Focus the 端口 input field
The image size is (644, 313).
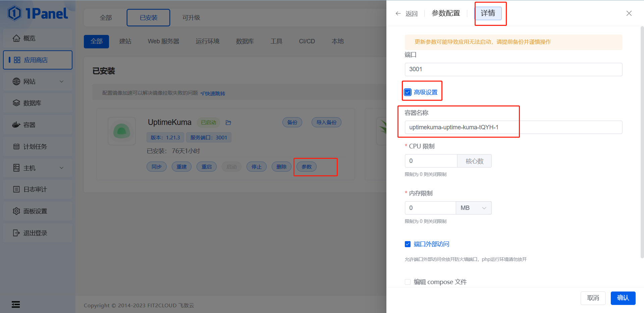click(x=513, y=70)
